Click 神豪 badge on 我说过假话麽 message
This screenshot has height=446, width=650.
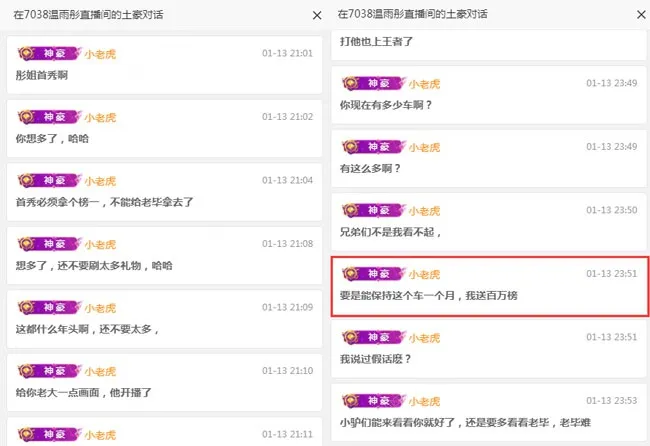pos(374,337)
